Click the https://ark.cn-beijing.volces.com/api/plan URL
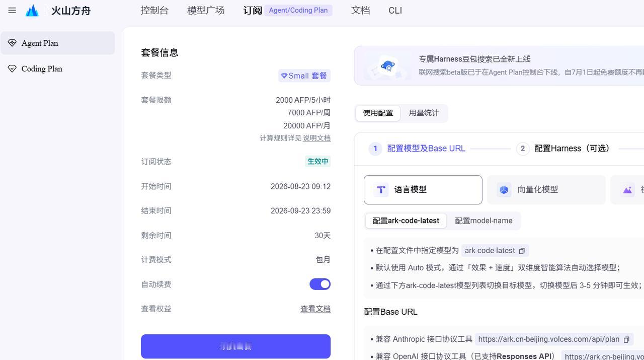 (548, 339)
